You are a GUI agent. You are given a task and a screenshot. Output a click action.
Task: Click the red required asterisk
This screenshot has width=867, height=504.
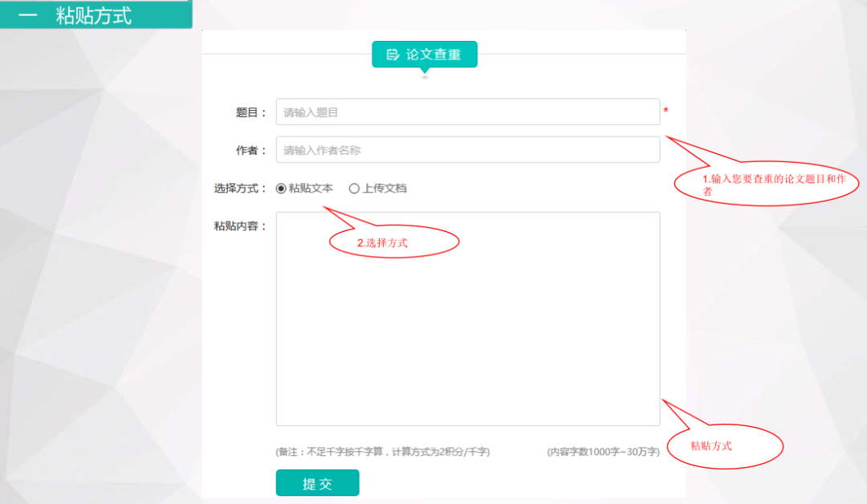click(666, 112)
